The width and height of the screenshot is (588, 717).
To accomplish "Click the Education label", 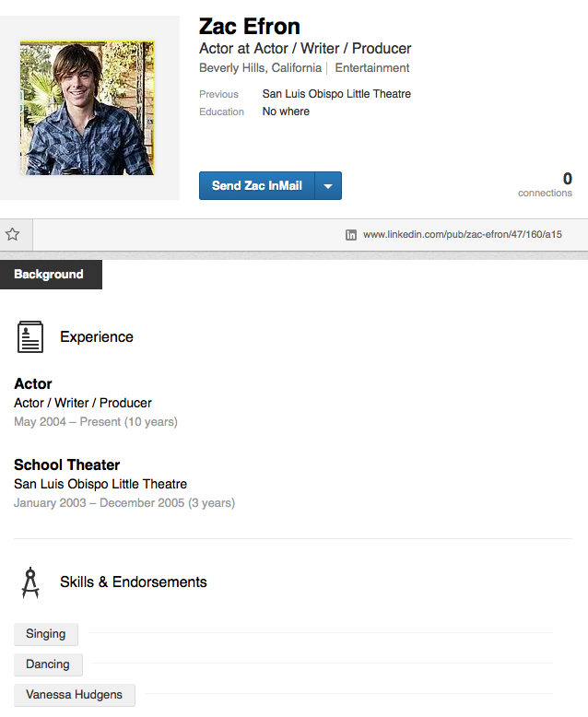I will (221, 112).
